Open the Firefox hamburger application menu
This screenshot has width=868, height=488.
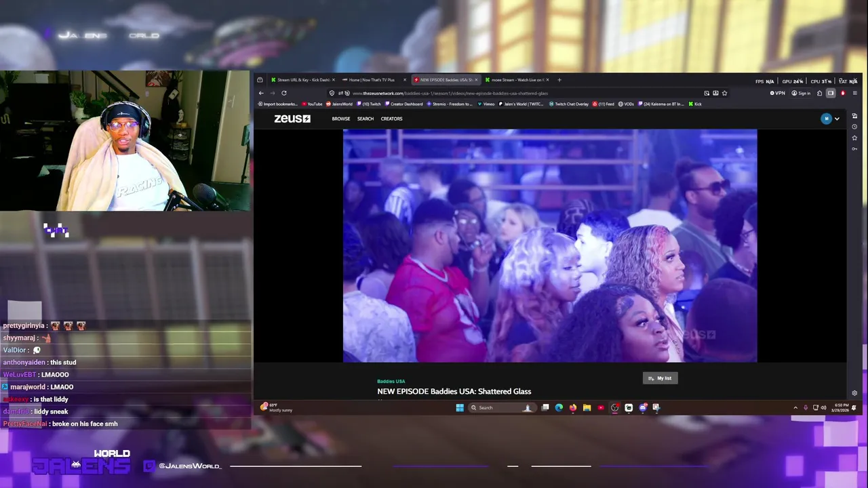pyautogui.click(x=854, y=93)
